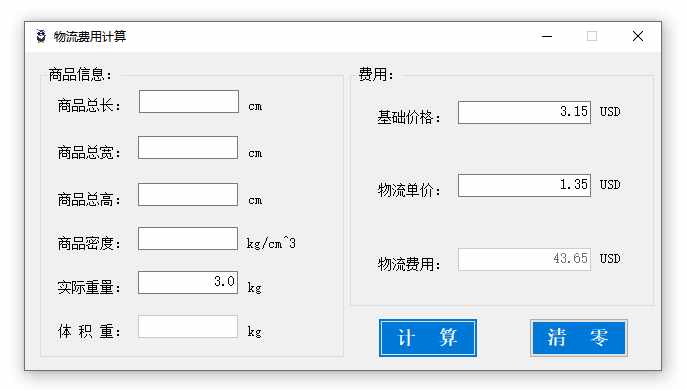Click the 物流费用计算 title text
Image resolution: width=687 pixels, height=390 pixels.
pos(90,36)
